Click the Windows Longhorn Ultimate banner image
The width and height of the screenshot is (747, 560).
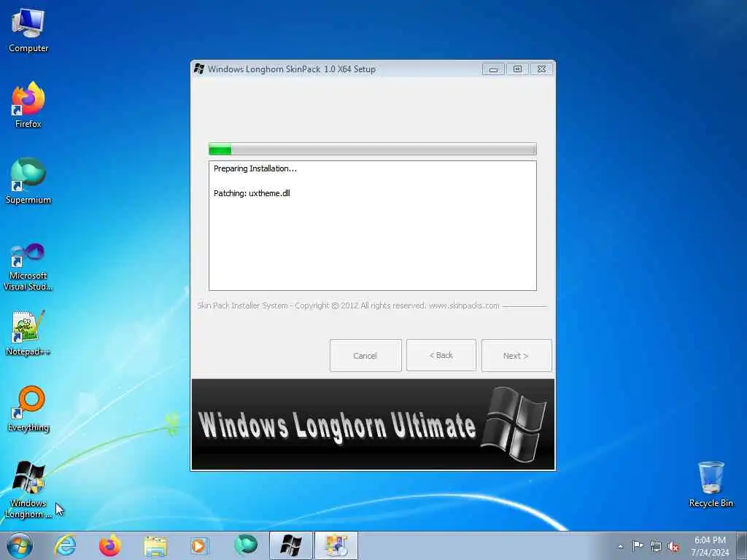click(373, 424)
